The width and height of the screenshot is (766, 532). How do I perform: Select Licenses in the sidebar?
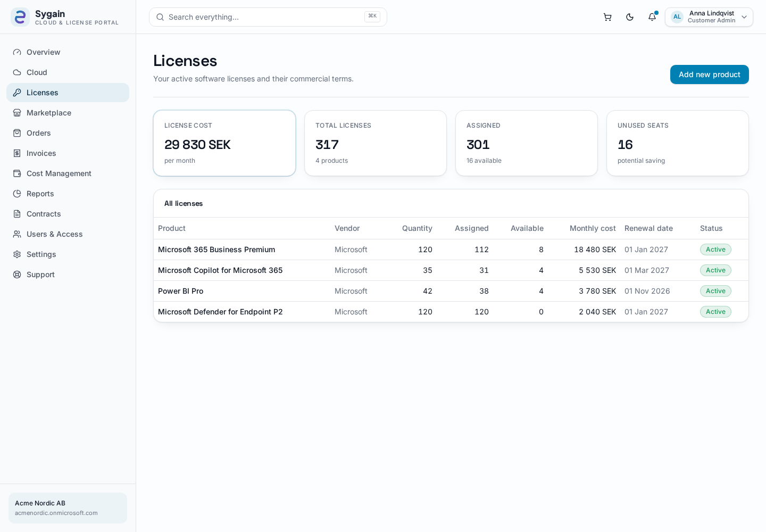coord(68,93)
